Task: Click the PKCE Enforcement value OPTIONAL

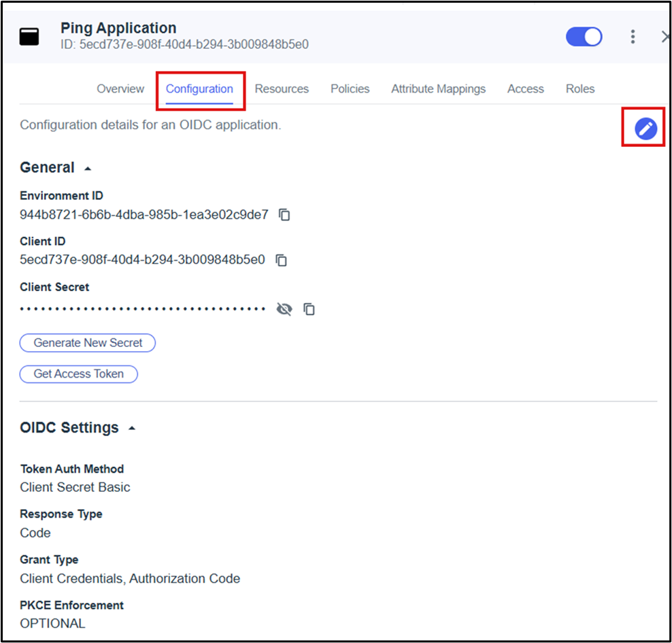Action: (53, 624)
